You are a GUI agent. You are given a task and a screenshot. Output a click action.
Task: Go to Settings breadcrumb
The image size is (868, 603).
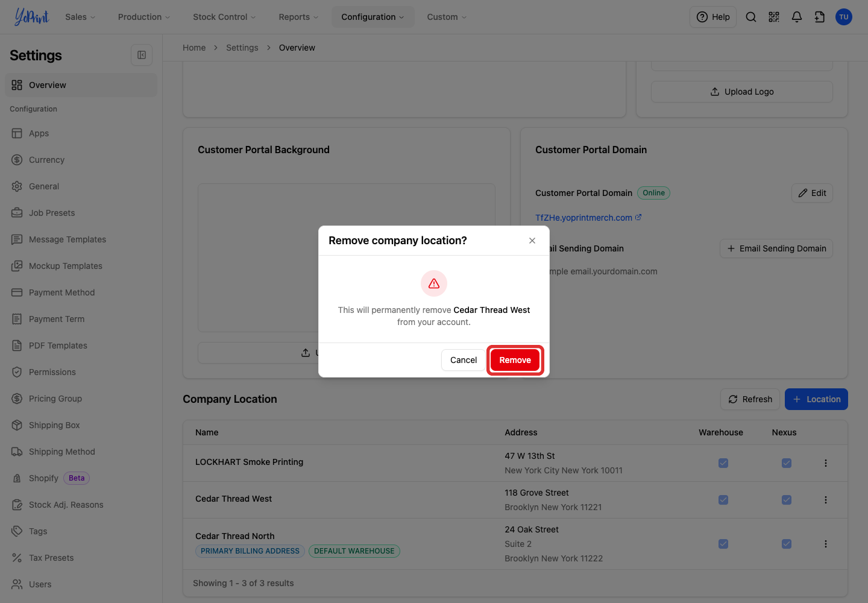242,48
